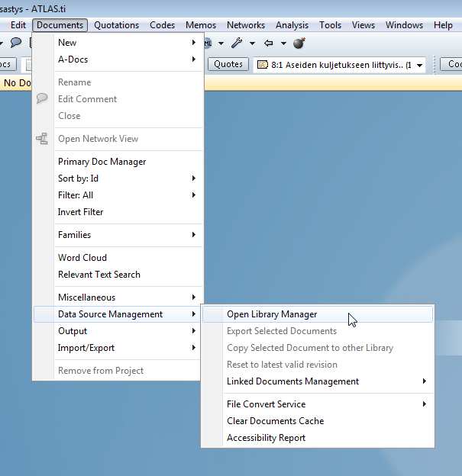Expand the Output submenu
Viewport: 462px width, 476px height.
click(118, 331)
